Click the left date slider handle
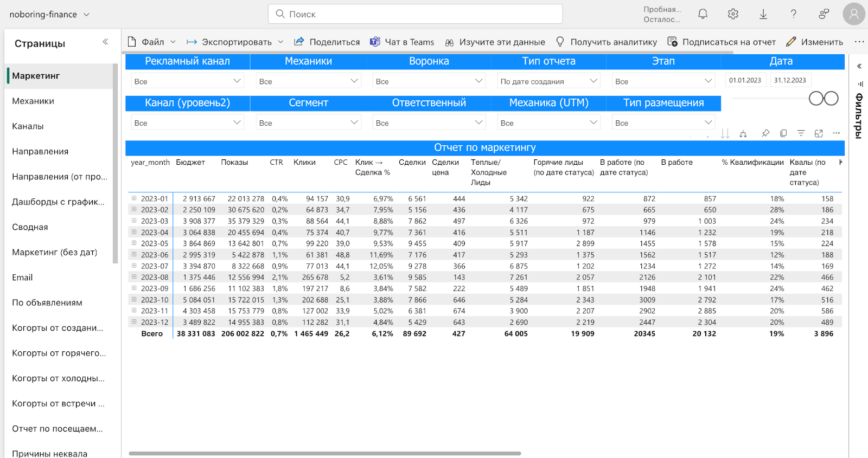 point(816,99)
